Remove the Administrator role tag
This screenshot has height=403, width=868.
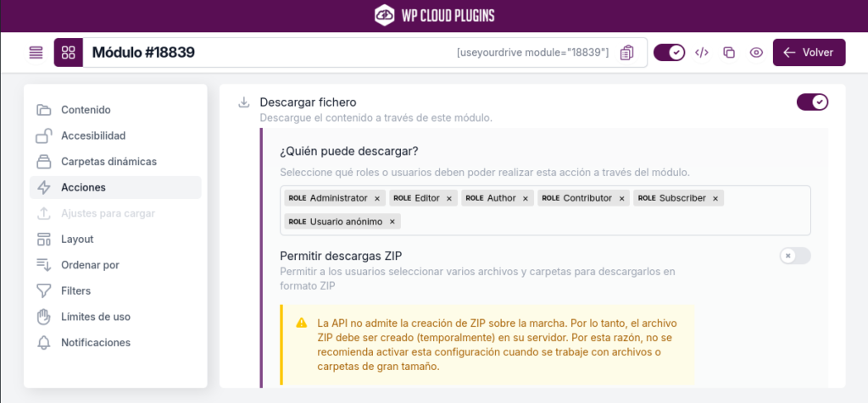[x=377, y=198]
